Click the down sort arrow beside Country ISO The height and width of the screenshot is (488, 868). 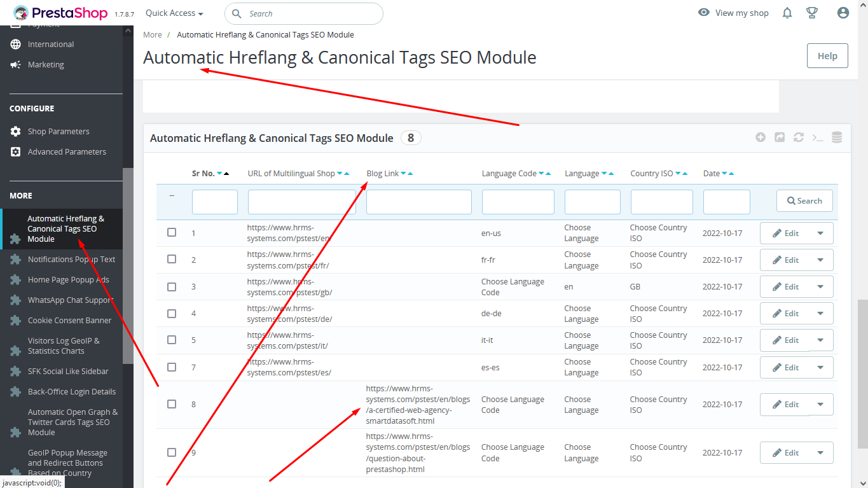(678, 174)
